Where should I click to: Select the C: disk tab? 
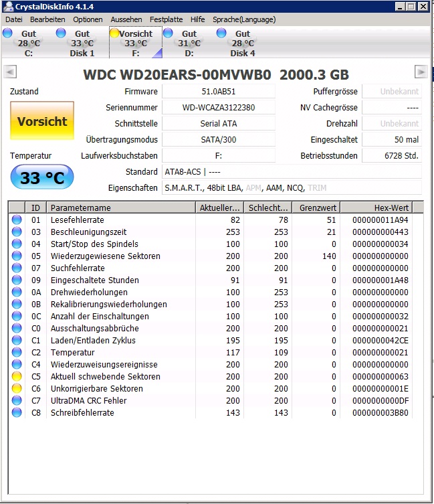click(x=28, y=43)
